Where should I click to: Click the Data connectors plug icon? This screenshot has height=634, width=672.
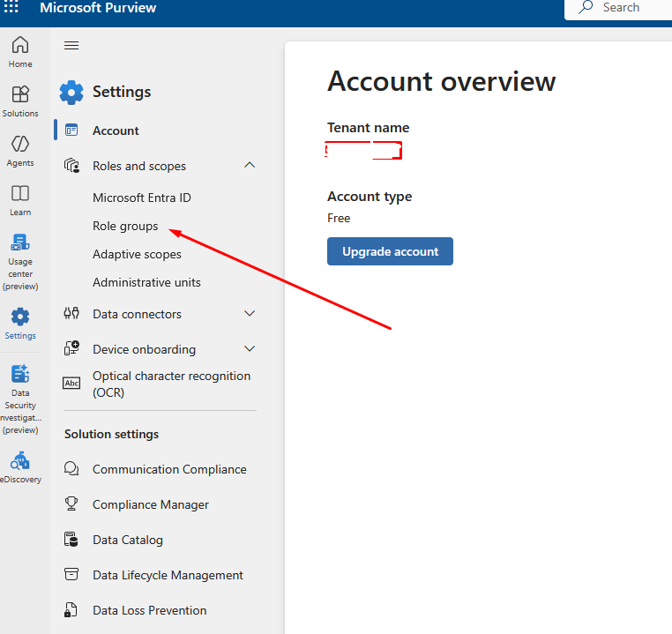tap(71, 314)
